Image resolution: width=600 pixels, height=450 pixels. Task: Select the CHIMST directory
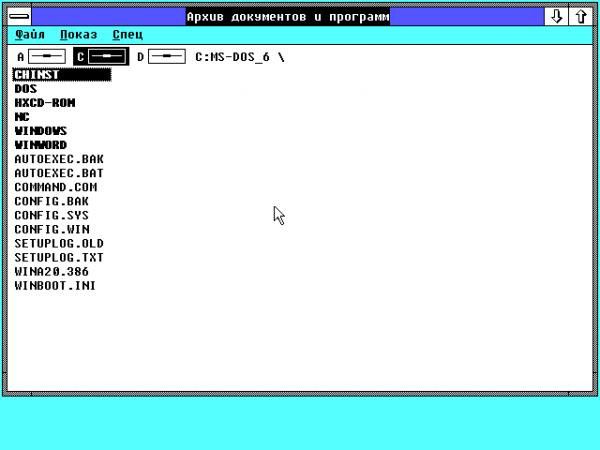37,74
